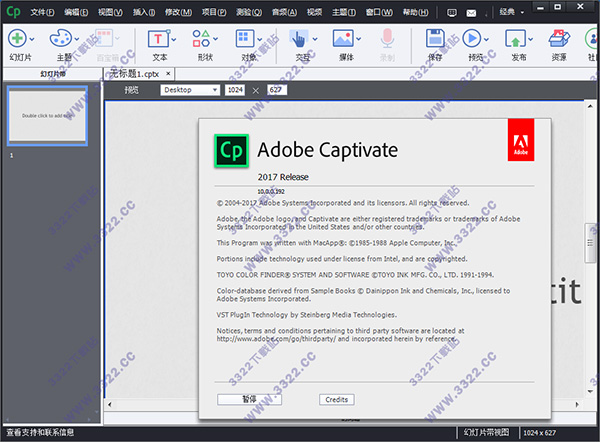Click the envelope mail icon in menu bar
The height and width of the screenshot is (442, 600).
click(471, 13)
